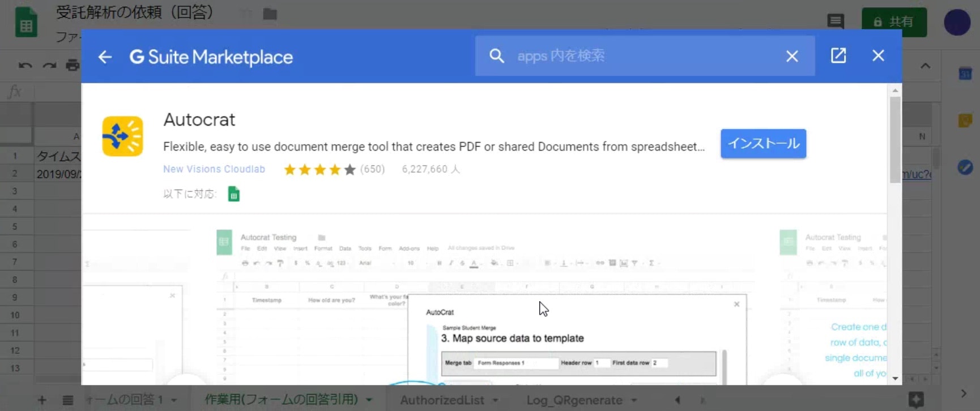The height and width of the screenshot is (411, 980).
Task: Open dropdown arrow on Log_QRgenerate tab
Action: coord(634,400)
